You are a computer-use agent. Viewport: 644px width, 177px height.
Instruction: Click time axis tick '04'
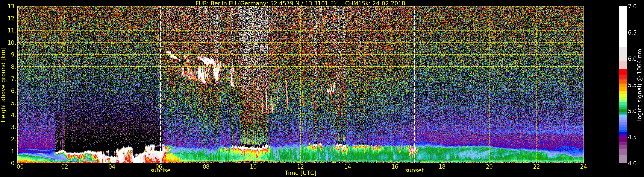click(112, 166)
